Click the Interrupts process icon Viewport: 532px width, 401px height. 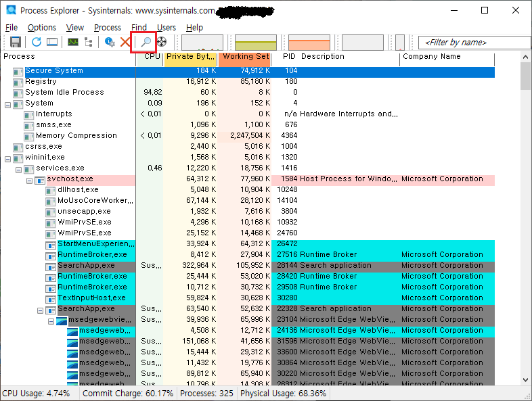[29, 115]
